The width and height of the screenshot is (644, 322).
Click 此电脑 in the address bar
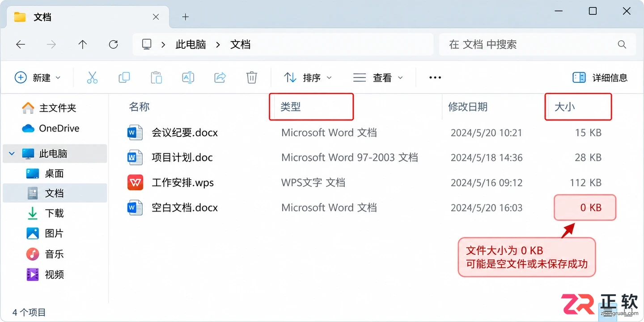tap(191, 44)
